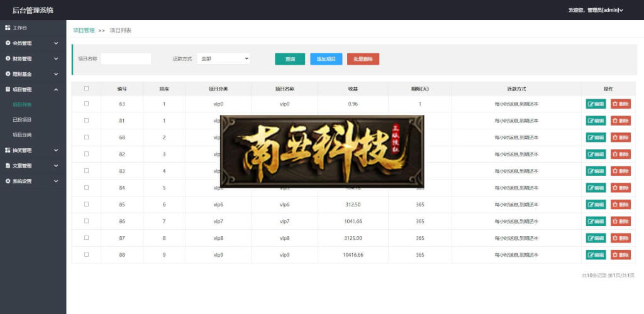Check the box for row 87
This screenshot has height=314, width=644.
point(86,237)
